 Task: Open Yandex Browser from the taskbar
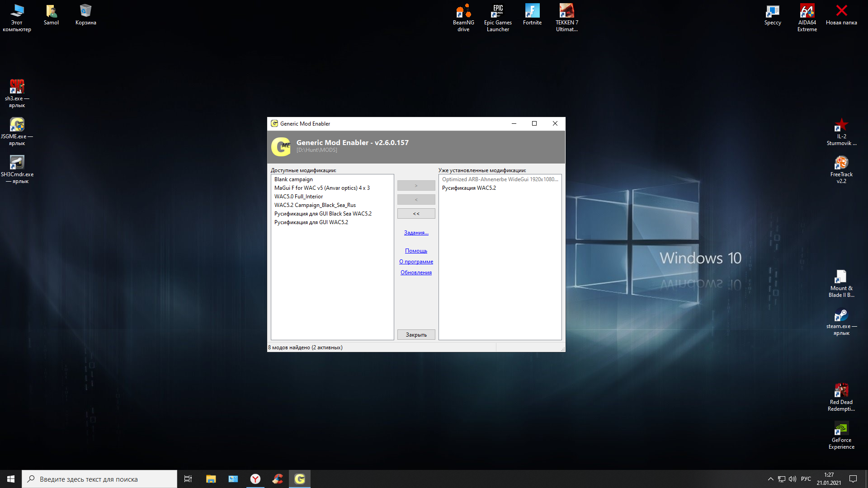[255, 479]
